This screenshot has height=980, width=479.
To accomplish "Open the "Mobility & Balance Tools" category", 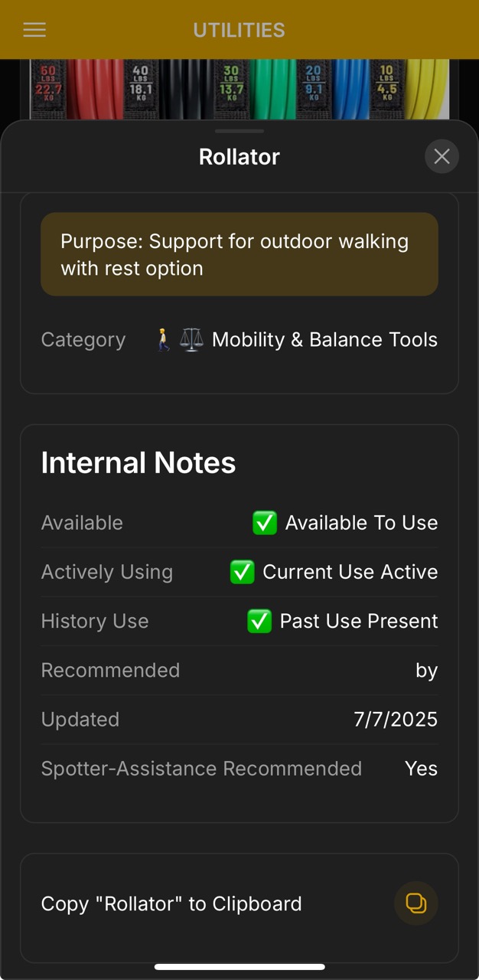I will tap(324, 339).
